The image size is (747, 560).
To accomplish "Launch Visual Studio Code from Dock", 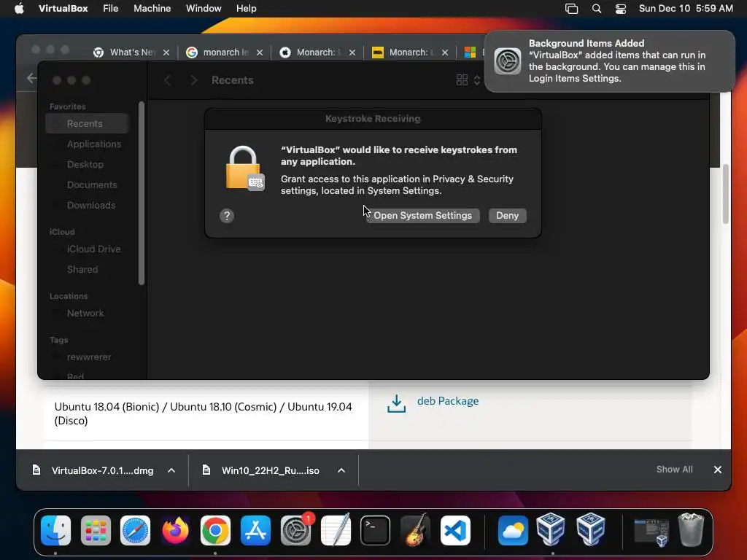I will pyautogui.click(x=455, y=530).
